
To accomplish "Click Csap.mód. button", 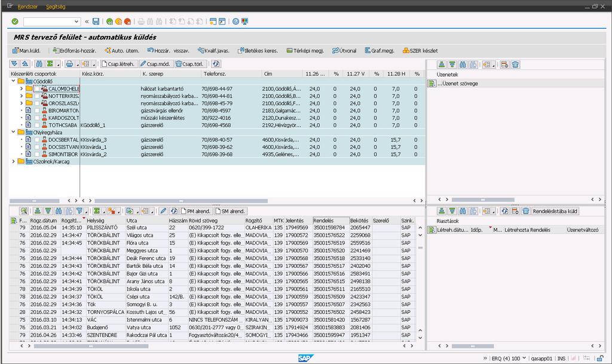I will click(x=156, y=64).
